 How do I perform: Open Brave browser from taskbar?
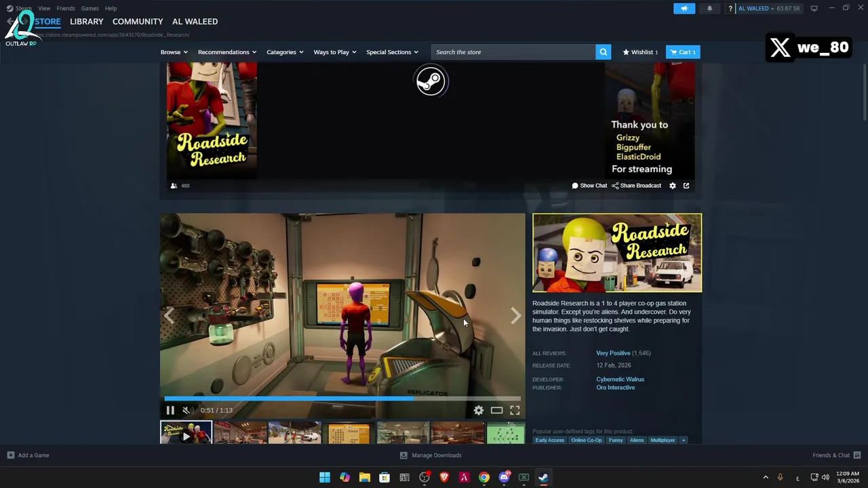pos(444,477)
